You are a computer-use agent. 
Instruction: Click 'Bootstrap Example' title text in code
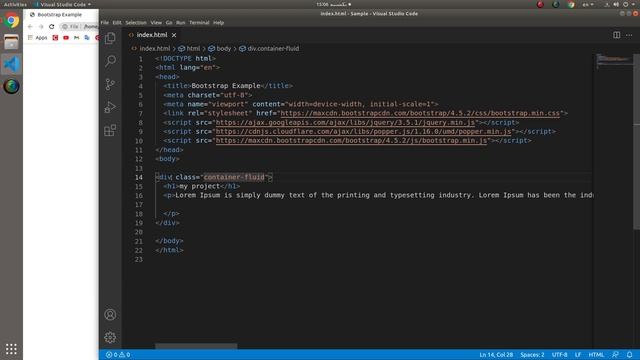coord(226,86)
